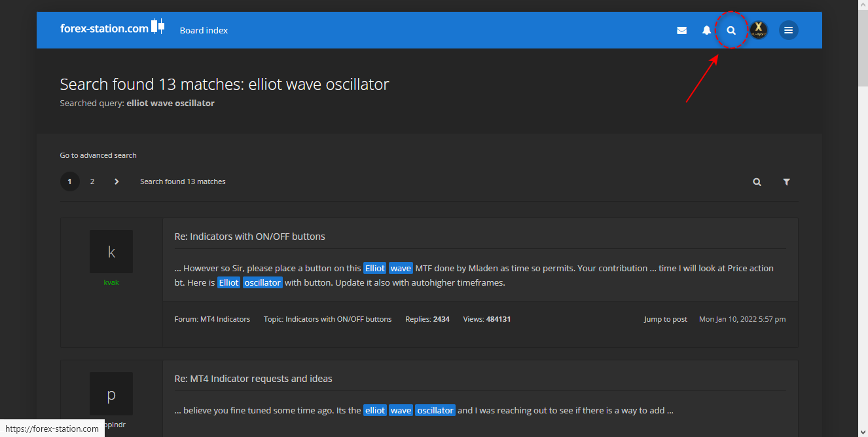Click the header search magnifier icon
This screenshot has width=868, height=437.
tap(731, 30)
